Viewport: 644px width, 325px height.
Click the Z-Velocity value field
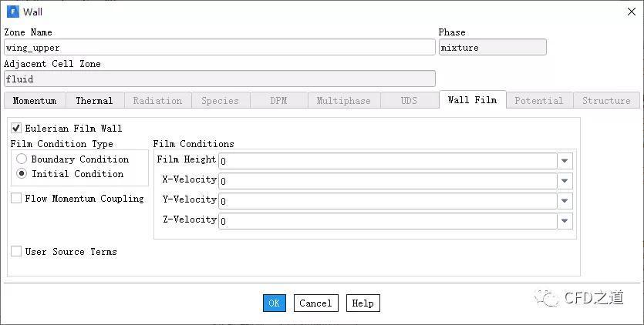coord(387,221)
